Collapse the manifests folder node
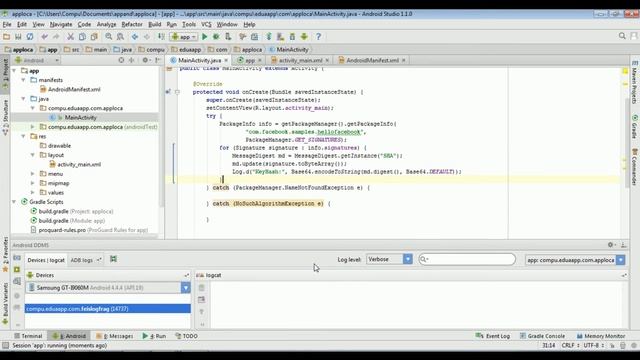 [24, 80]
